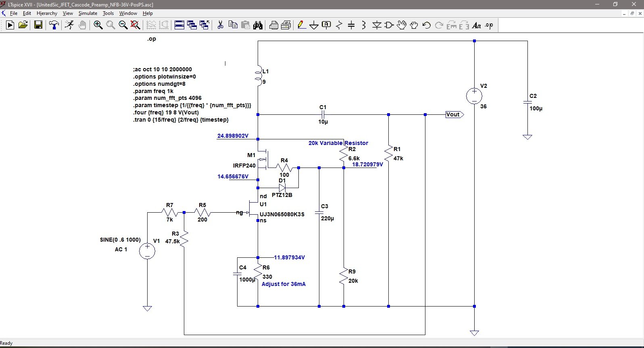The image size is (644, 348).
Task: Click the Tile Windows icon
Action: (x=179, y=25)
